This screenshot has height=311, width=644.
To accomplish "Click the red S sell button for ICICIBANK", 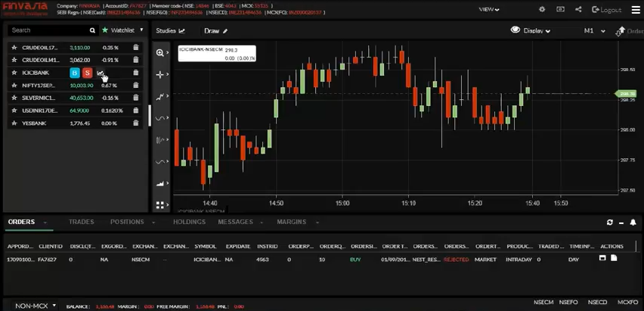I will click(x=87, y=73).
